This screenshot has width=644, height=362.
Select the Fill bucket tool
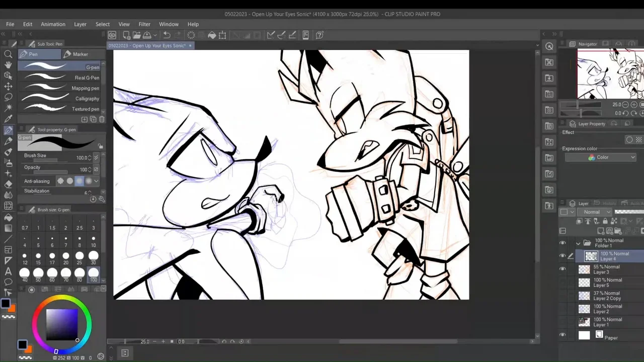(8, 217)
